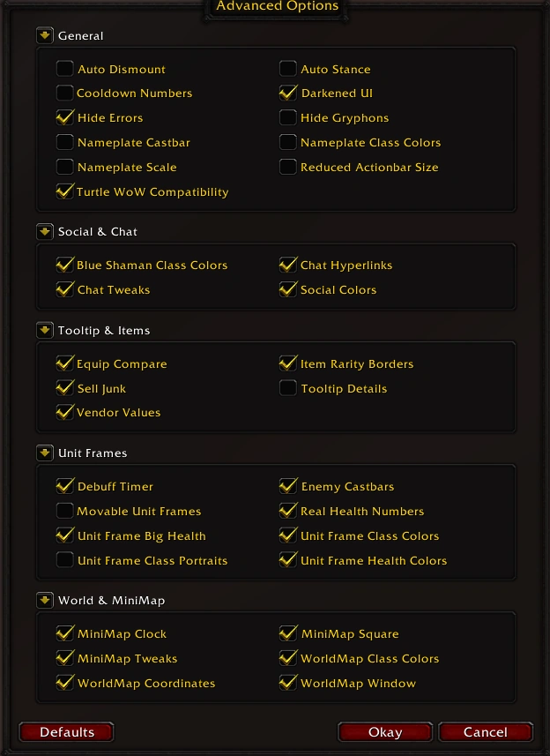Collapse the Tooltip & Items section

click(x=45, y=331)
